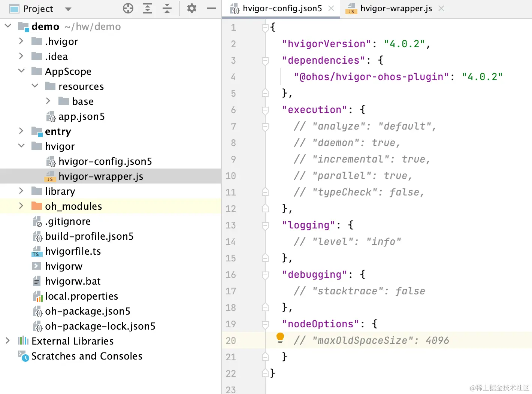The image size is (532, 394).
Task: Click the intention lightbulb on line 20
Action: [280, 338]
